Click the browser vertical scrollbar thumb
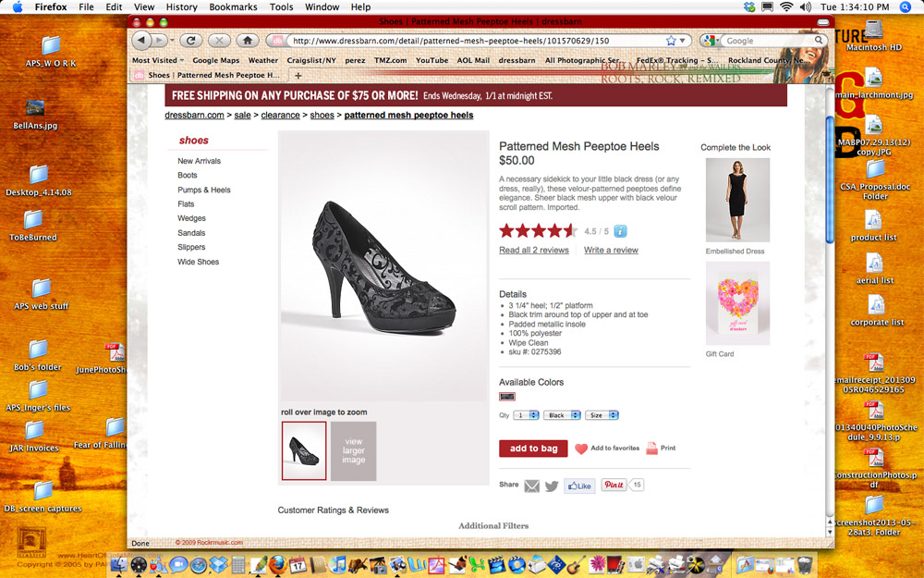The height and width of the screenshot is (578, 924). coord(830,179)
